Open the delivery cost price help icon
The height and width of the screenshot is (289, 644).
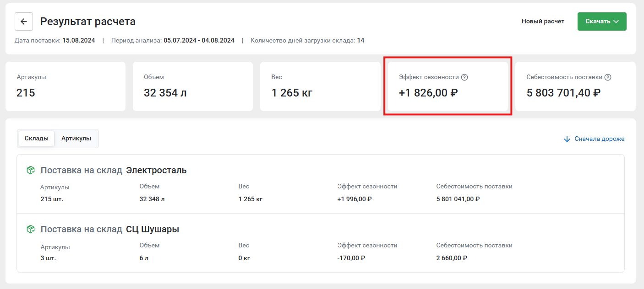click(x=608, y=77)
